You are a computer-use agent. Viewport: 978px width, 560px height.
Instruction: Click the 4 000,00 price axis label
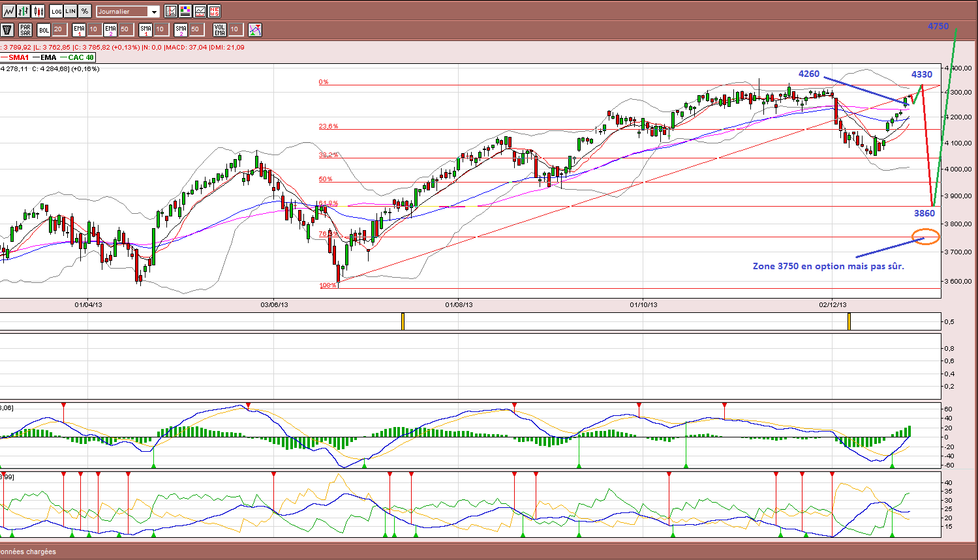point(957,169)
